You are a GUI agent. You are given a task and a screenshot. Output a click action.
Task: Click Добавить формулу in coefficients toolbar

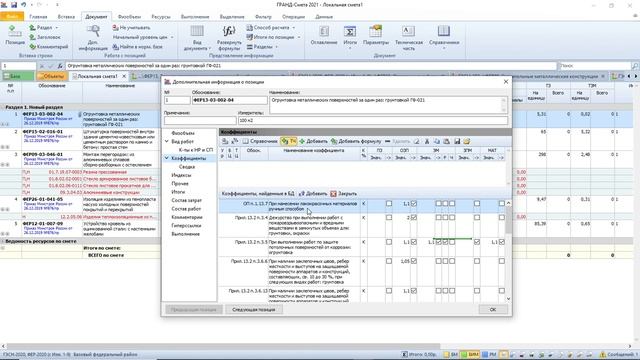pos(356,141)
